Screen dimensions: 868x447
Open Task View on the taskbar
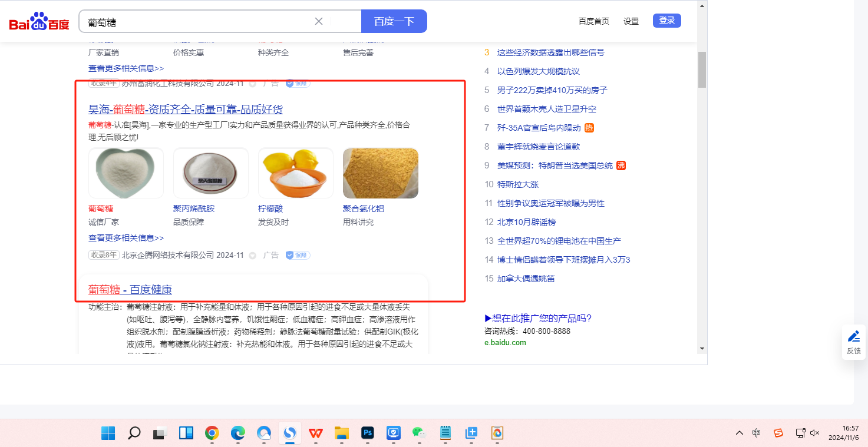(x=160, y=433)
